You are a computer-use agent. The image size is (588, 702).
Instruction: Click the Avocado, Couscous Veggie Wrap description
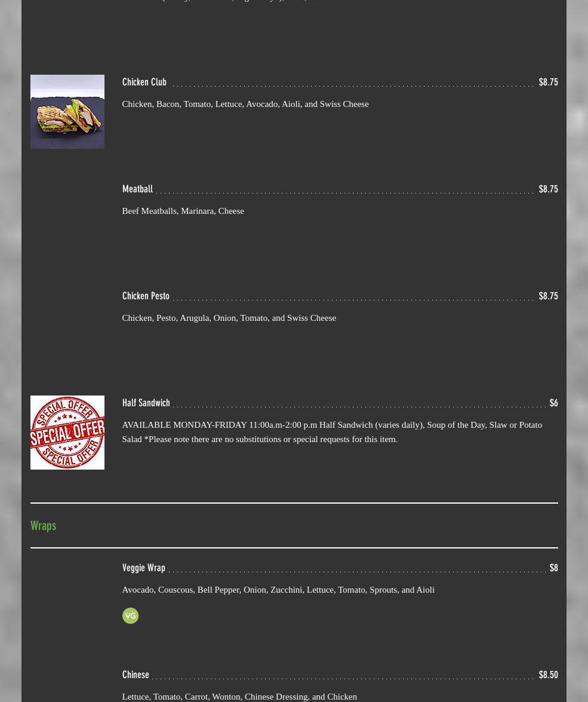(x=278, y=590)
